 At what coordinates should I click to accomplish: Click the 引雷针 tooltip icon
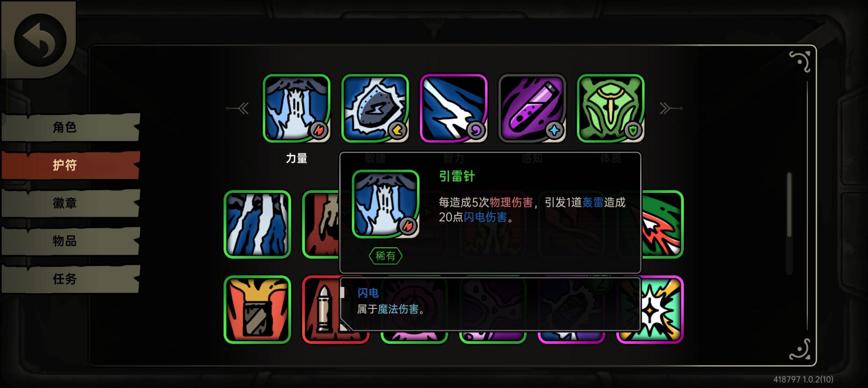point(386,204)
